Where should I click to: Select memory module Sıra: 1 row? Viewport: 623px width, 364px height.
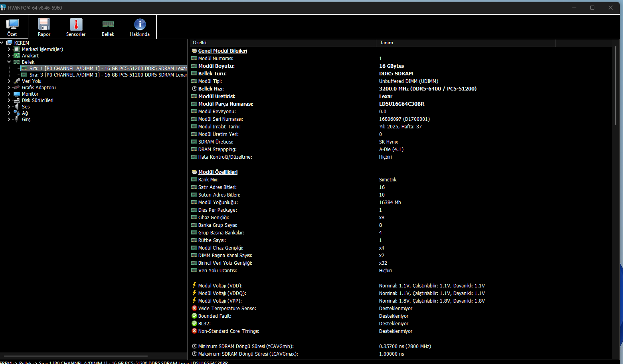click(x=104, y=68)
